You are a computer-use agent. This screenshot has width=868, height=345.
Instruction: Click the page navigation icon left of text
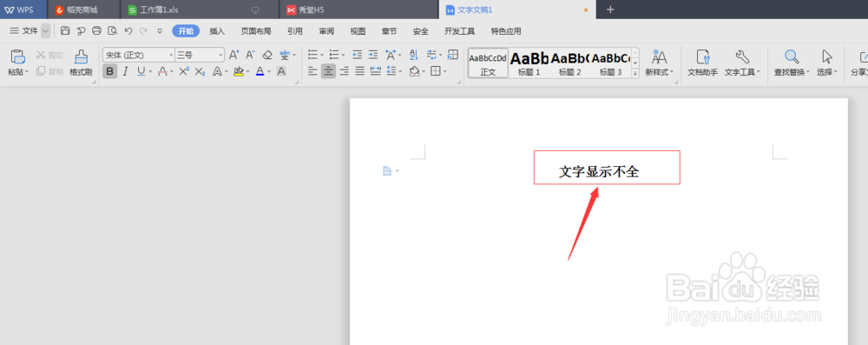pyautogui.click(x=387, y=171)
